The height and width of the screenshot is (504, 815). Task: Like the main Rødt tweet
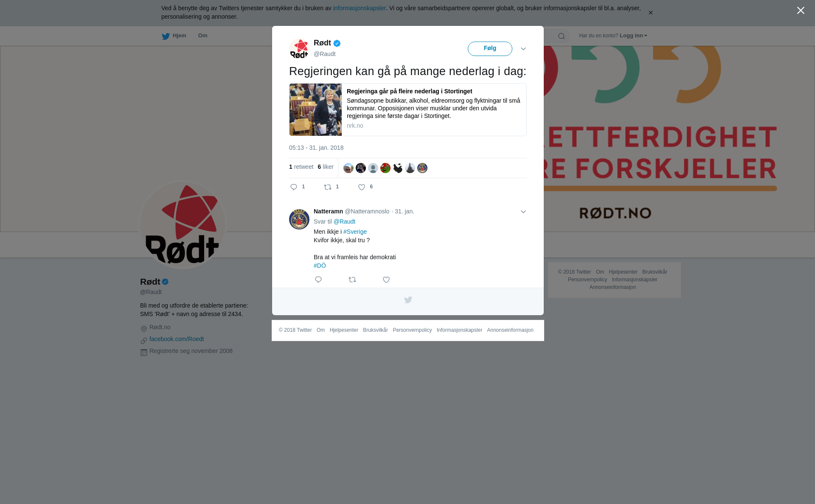click(x=365, y=187)
